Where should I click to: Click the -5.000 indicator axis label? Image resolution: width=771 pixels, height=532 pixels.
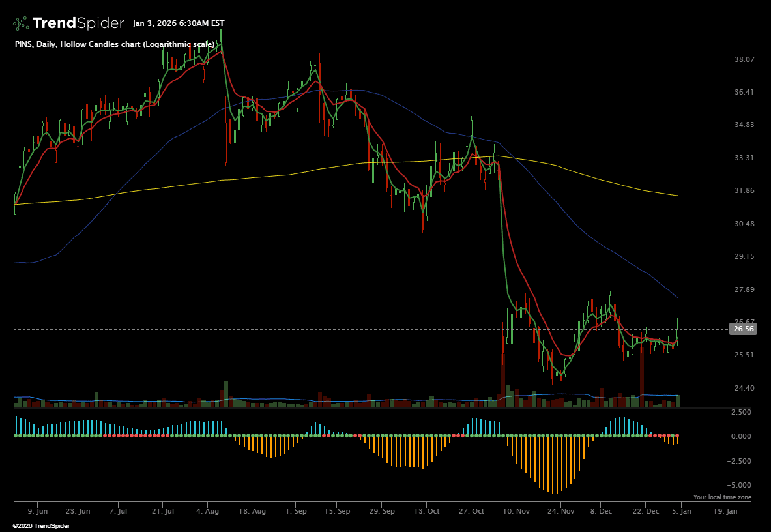(742, 486)
